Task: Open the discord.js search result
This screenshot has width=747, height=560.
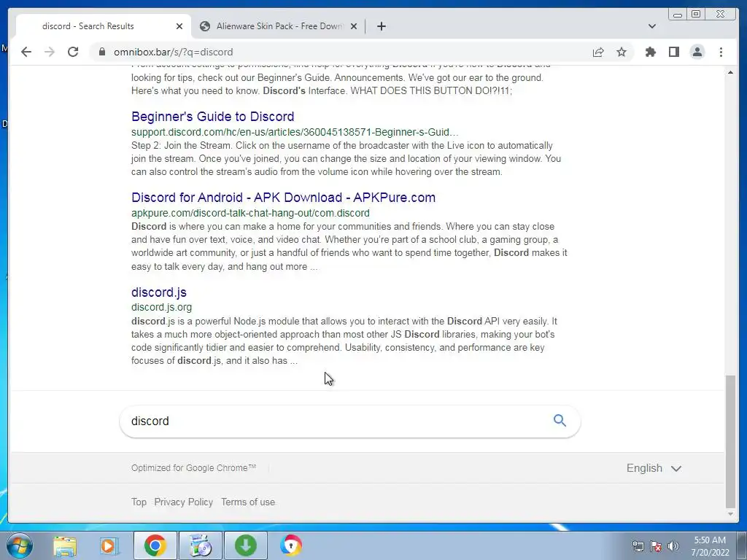Action: point(158,292)
